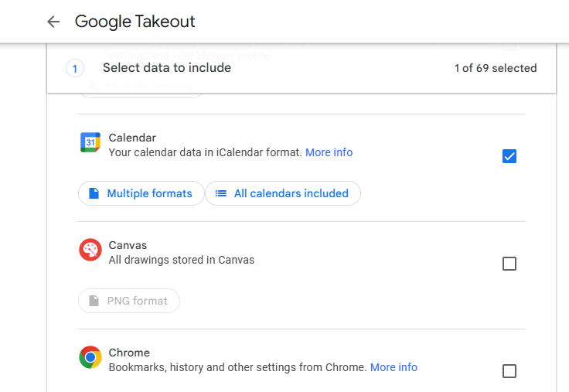Click the Google Takeout page title
The height and width of the screenshot is (392, 569).
(x=135, y=22)
